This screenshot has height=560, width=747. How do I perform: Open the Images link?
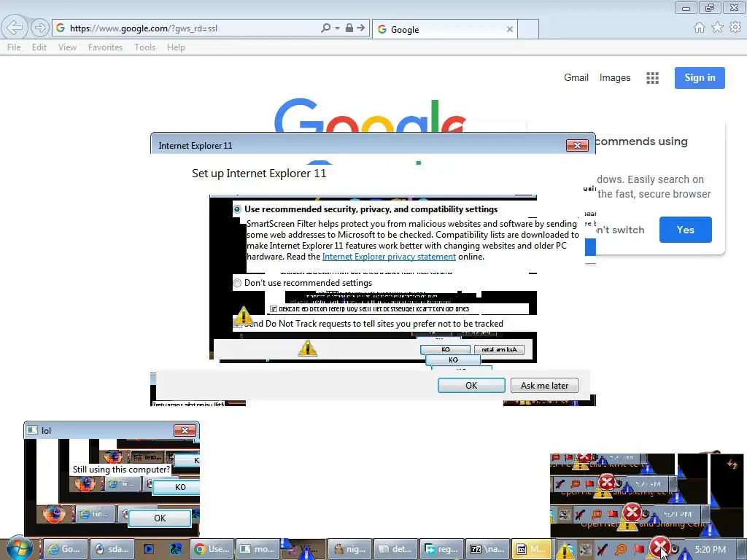614,77
